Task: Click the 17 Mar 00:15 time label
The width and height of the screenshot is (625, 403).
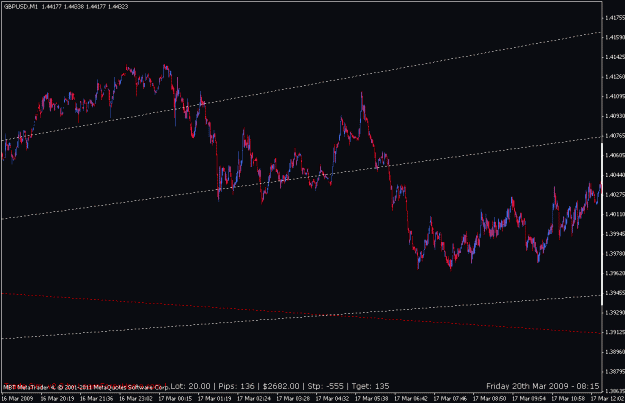Action: tap(175, 399)
